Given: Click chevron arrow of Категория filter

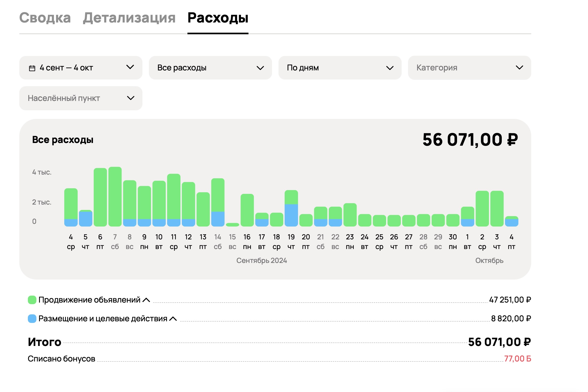Looking at the screenshot, I should tap(519, 67).
